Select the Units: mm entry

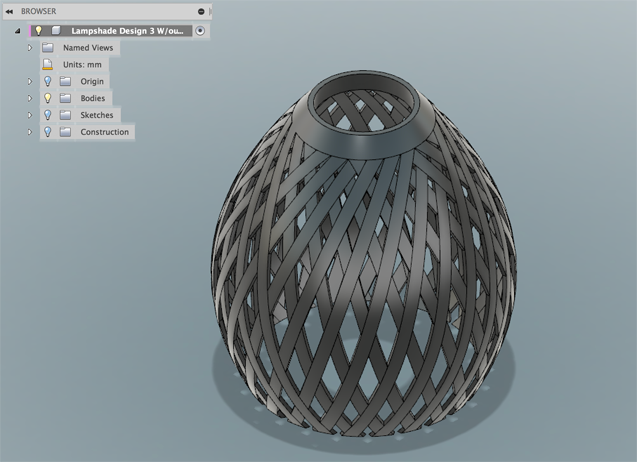pos(82,65)
